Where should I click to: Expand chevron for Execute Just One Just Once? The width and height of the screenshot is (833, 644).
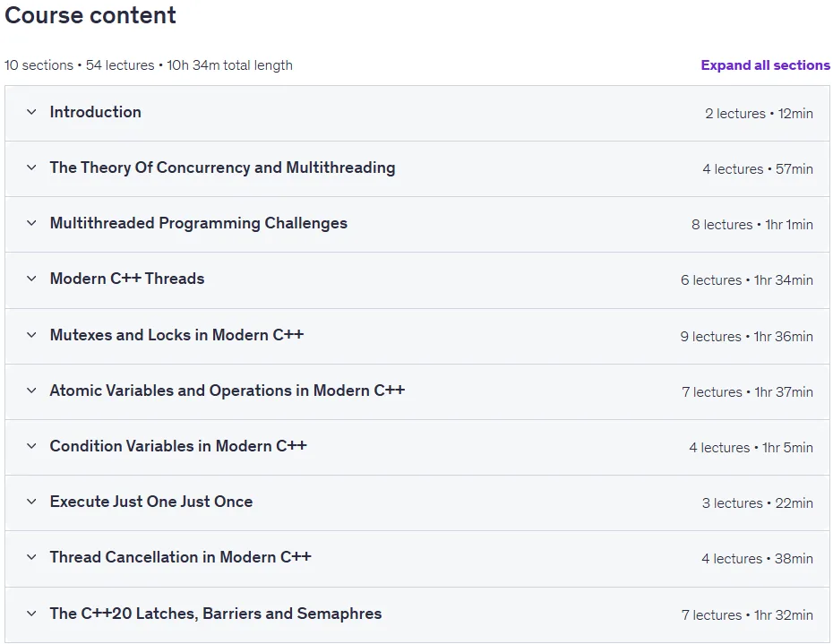point(31,502)
